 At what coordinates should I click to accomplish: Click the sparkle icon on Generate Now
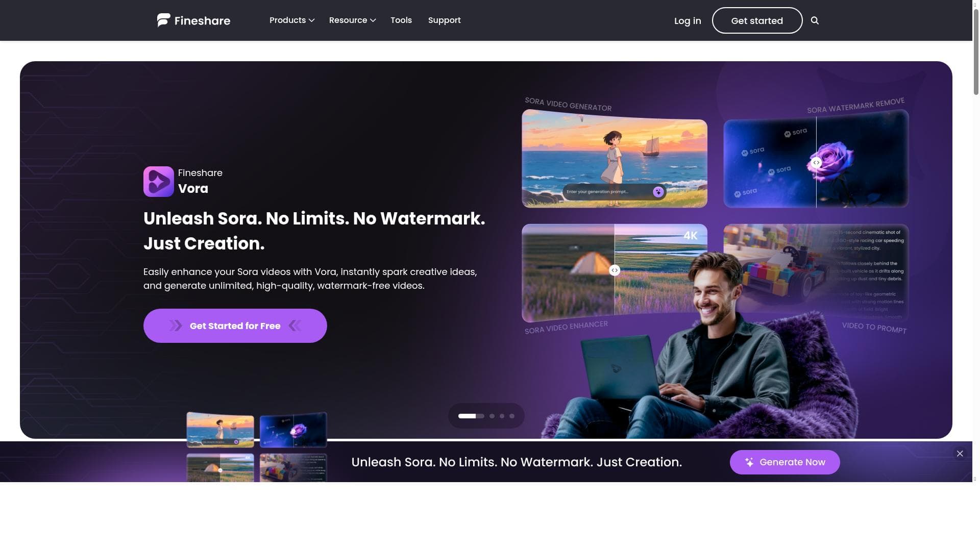tap(749, 462)
